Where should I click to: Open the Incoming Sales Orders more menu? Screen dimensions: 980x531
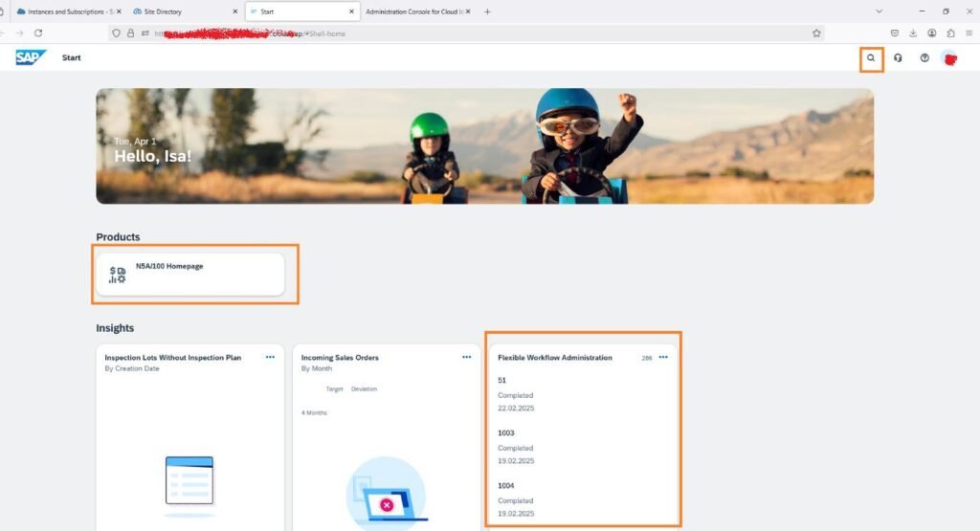coord(467,357)
